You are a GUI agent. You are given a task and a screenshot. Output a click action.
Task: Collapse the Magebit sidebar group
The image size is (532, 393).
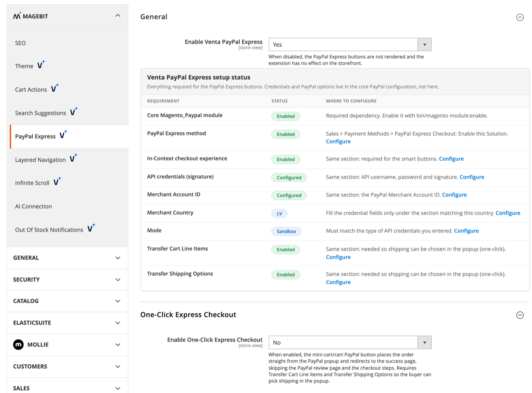click(118, 16)
